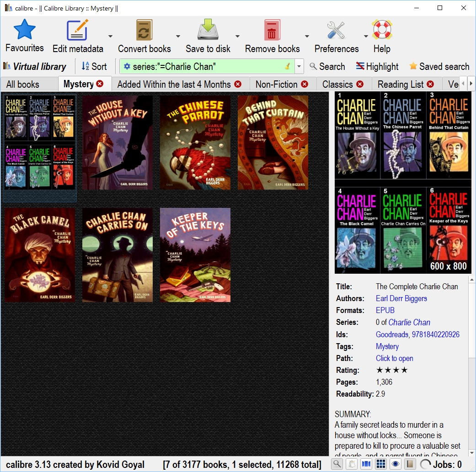Open the Favourites star icon
Image resolution: width=476 pixels, height=472 pixels.
[x=25, y=29]
